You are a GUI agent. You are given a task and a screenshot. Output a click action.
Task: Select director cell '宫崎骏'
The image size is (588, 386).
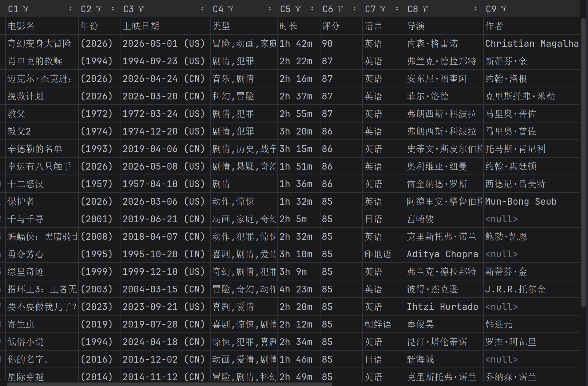click(444, 219)
